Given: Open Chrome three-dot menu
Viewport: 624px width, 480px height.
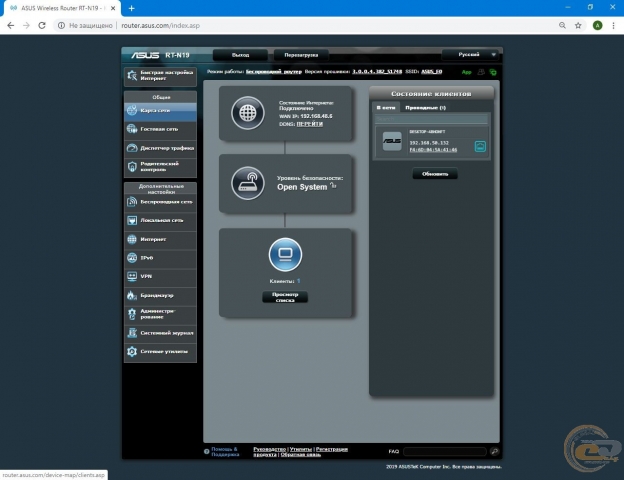Looking at the screenshot, I should coord(613,25).
